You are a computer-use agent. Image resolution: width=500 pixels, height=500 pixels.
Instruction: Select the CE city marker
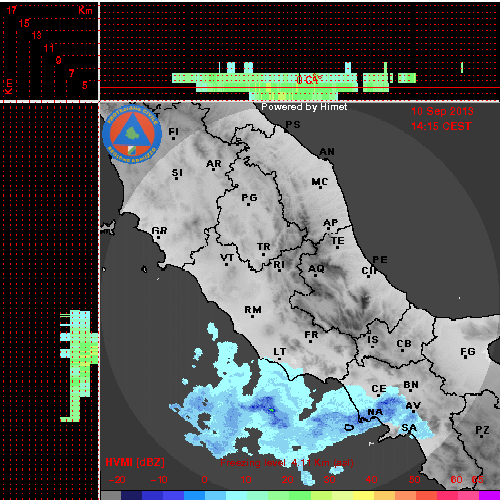pos(378,395)
